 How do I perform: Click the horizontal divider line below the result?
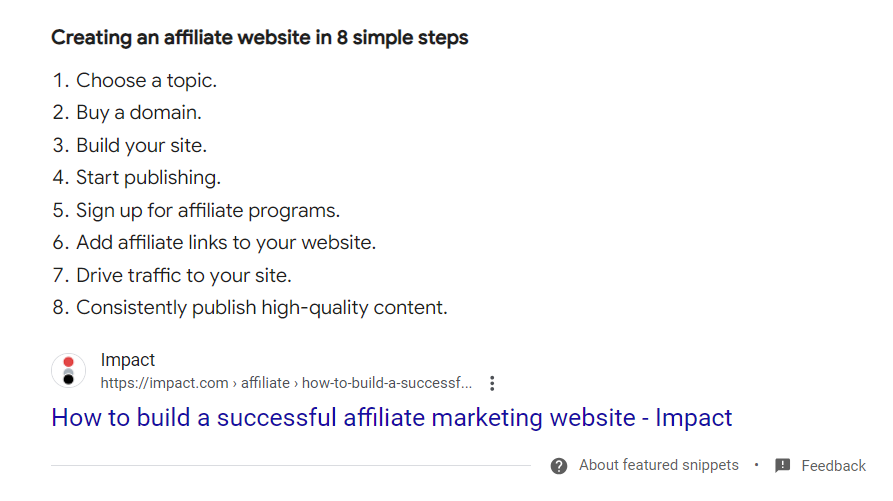click(290, 465)
